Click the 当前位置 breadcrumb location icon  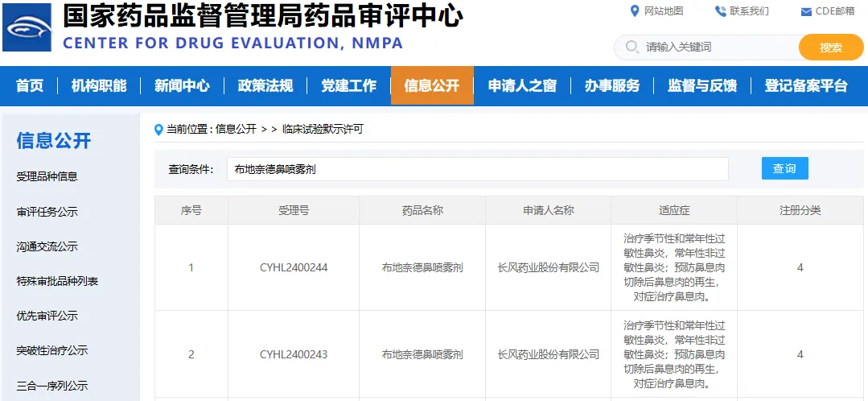coord(159,129)
